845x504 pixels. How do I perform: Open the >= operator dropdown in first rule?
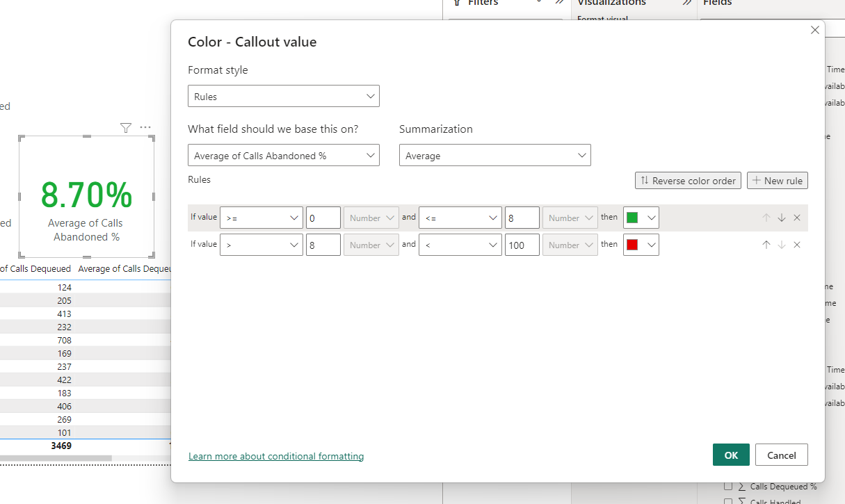pyautogui.click(x=261, y=218)
